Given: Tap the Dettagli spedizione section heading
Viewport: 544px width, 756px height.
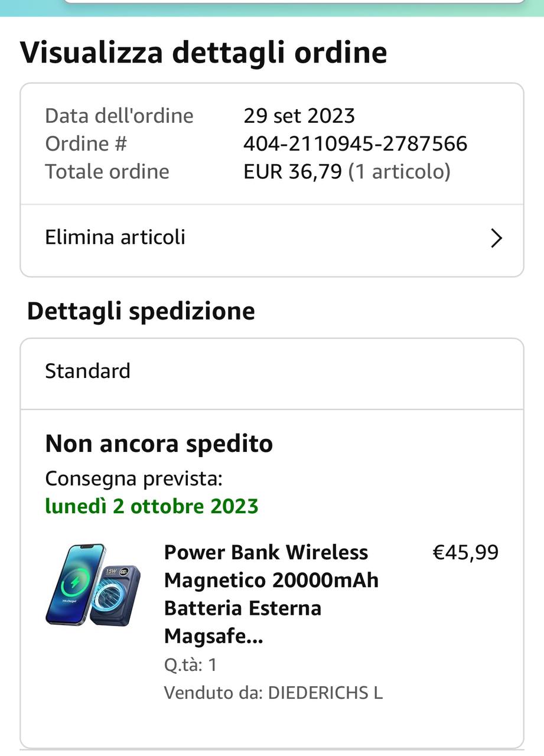Looking at the screenshot, I should click(141, 311).
